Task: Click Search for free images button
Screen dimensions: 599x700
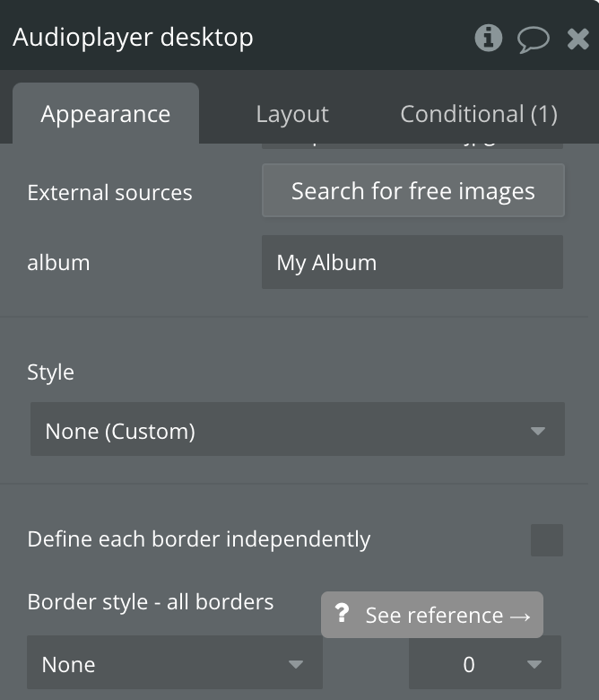Action: [413, 190]
